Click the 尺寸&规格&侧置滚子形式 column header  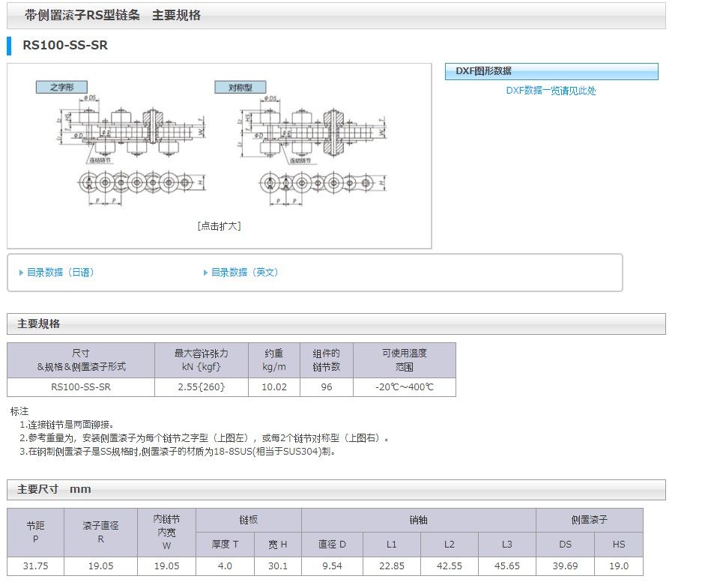[81, 360]
